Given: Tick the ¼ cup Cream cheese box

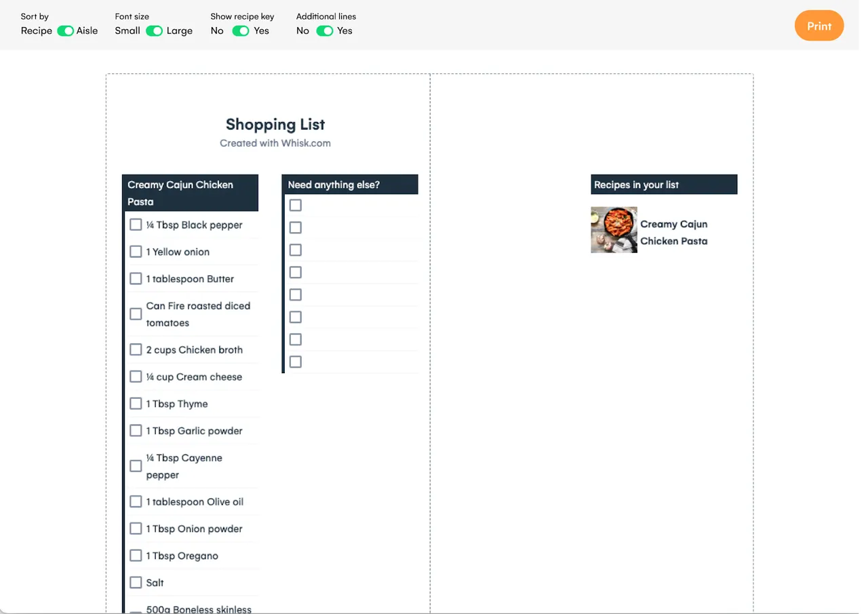Looking at the screenshot, I should [136, 377].
